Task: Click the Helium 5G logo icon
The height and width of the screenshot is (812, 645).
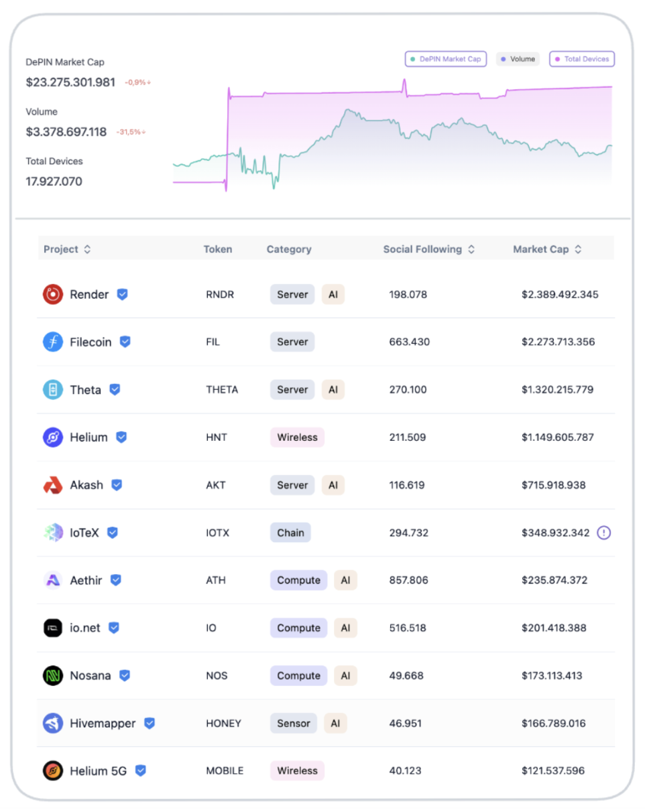Action: tap(53, 770)
